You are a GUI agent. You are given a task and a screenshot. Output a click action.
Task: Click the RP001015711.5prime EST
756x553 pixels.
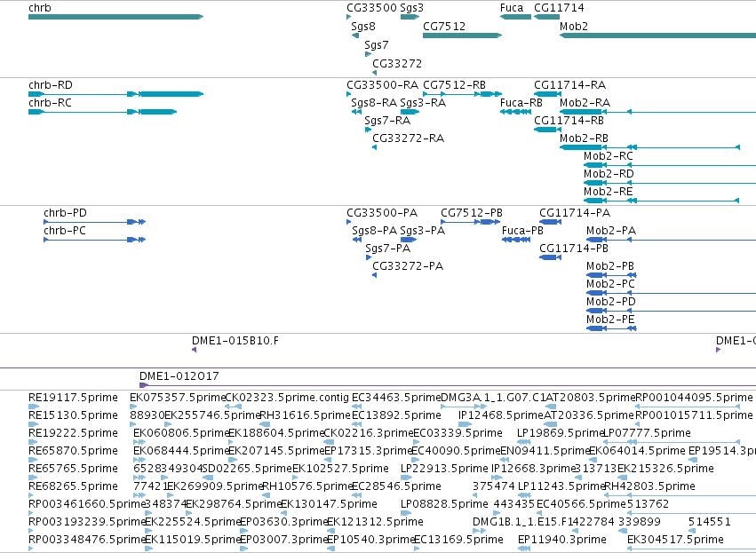pyautogui.click(x=637, y=425)
